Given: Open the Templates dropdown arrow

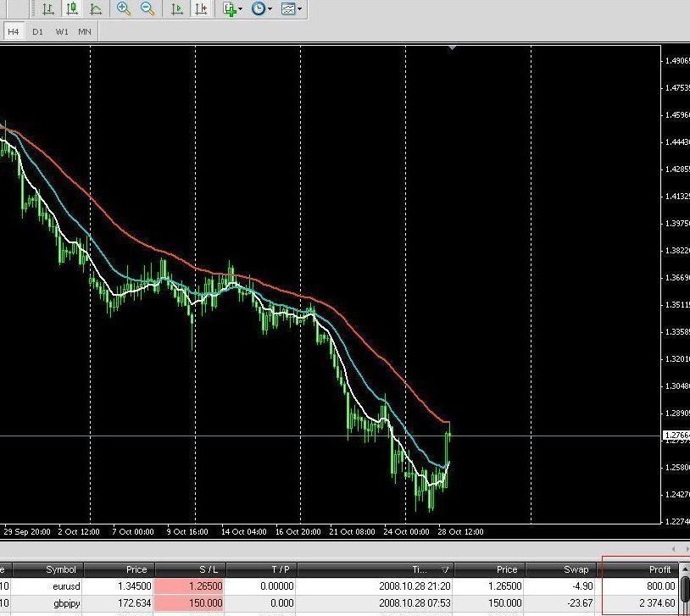Looking at the screenshot, I should tap(300, 9).
